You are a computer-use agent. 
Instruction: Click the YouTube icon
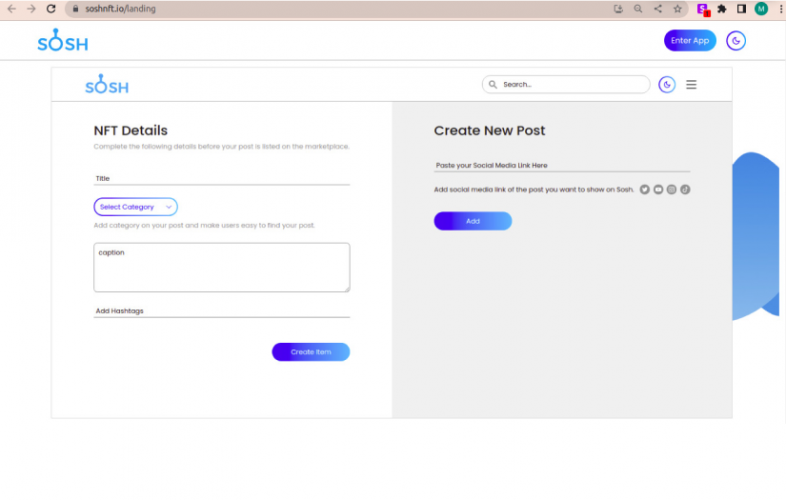point(658,189)
